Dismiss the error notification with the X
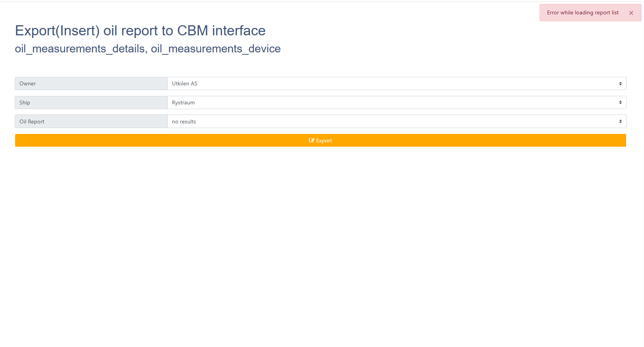The height and width of the screenshot is (347, 644). pyautogui.click(x=631, y=13)
